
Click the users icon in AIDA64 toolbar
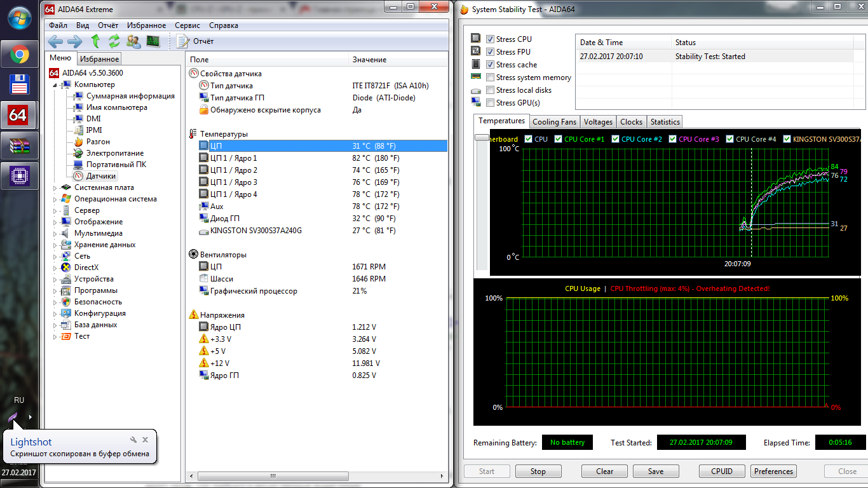click(133, 42)
